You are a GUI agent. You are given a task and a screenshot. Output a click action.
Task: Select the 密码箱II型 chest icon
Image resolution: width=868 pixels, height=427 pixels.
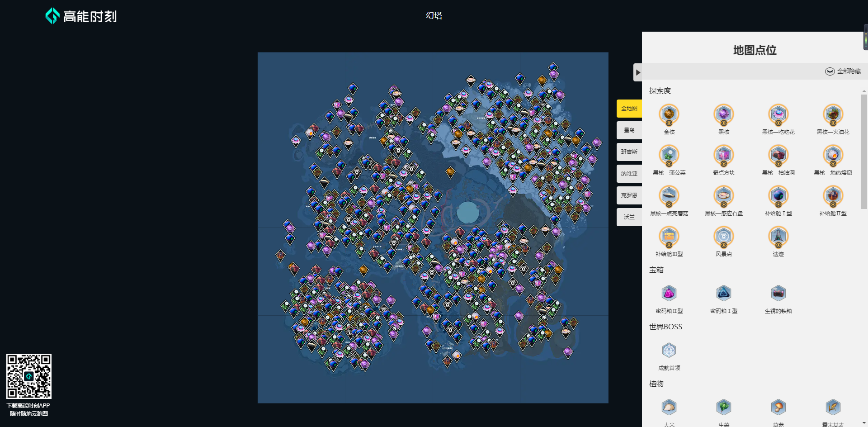669,294
